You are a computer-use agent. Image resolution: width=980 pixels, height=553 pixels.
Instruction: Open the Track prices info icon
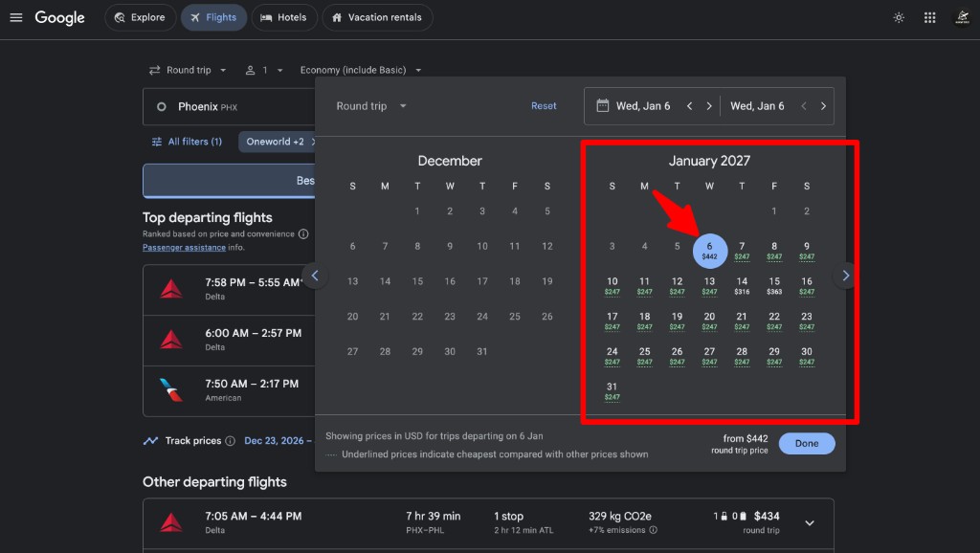pyautogui.click(x=230, y=440)
